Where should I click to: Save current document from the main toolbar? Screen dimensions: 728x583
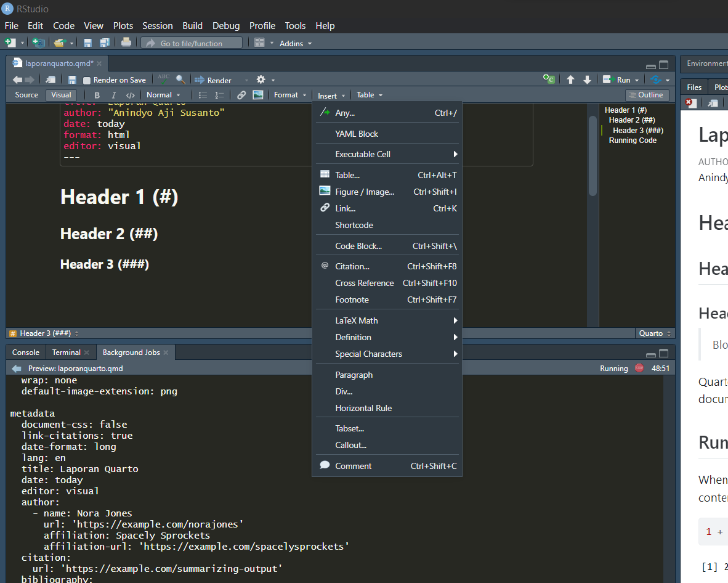pyautogui.click(x=87, y=43)
